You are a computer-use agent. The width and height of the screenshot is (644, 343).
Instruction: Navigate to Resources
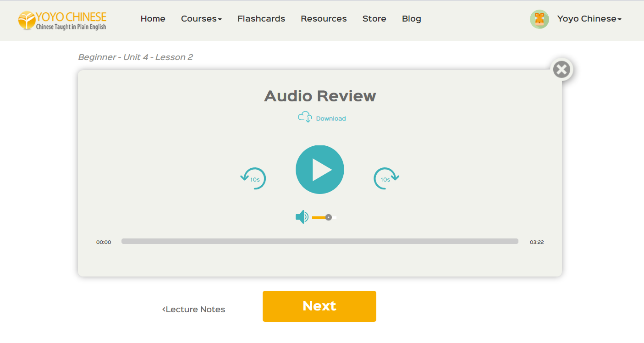[324, 19]
